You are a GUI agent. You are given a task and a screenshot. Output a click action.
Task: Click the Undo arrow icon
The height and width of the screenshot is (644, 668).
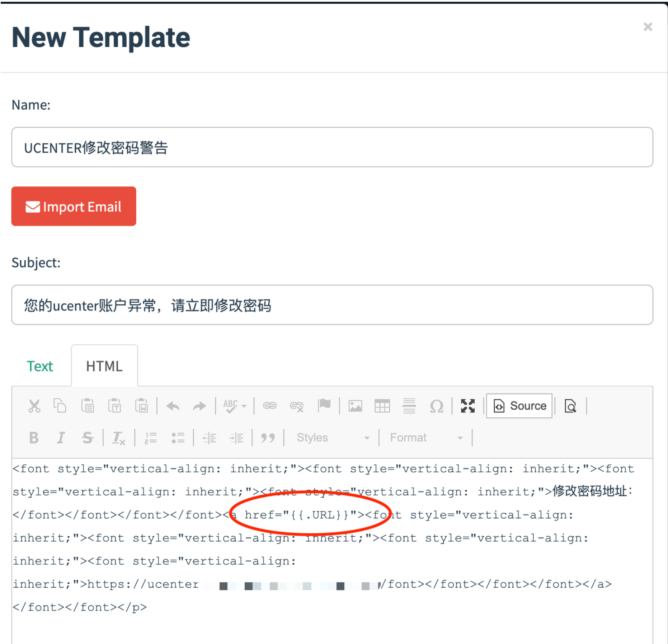173,406
